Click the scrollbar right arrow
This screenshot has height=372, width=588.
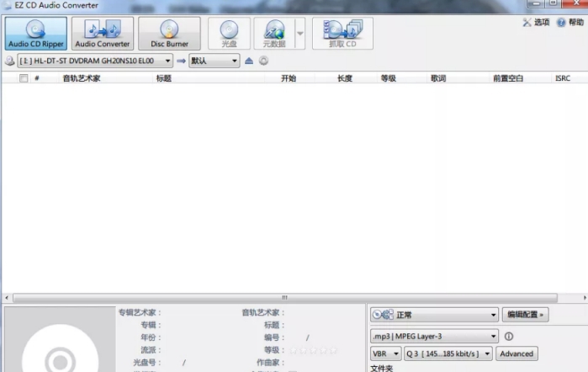tap(585, 298)
